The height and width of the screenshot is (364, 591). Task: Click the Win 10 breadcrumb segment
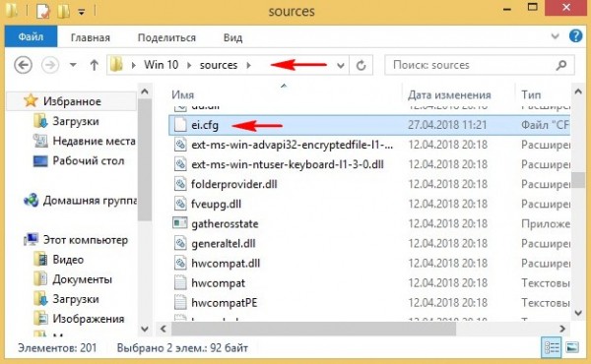coord(161,65)
